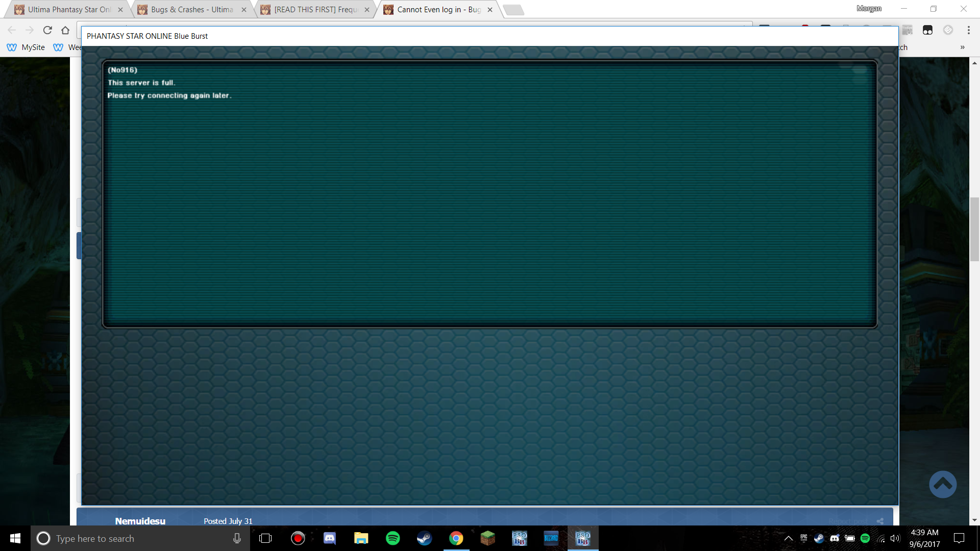
Task: Share the forum post by Nemuidesu
Action: tap(880, 521)
